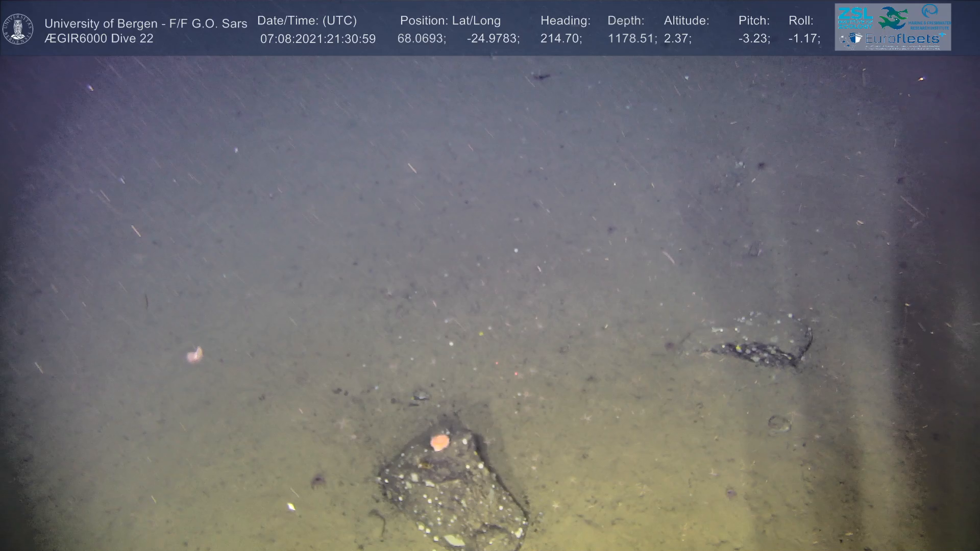Click the ZSL Institute of Zoology logo
The width and height of the screenshot is (980, 551).
point(855,18)
